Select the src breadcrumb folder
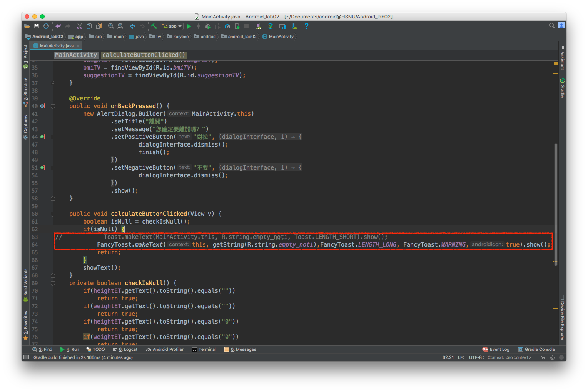The height and width of the screenshot is (392, 588). [x=95, y=37]
